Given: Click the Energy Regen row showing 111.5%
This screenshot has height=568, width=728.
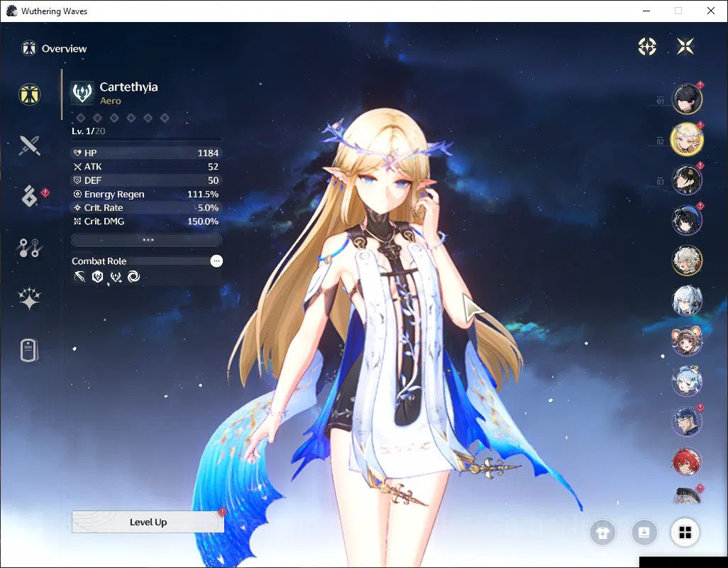Looking at the screenshot, I should point(146,194).
